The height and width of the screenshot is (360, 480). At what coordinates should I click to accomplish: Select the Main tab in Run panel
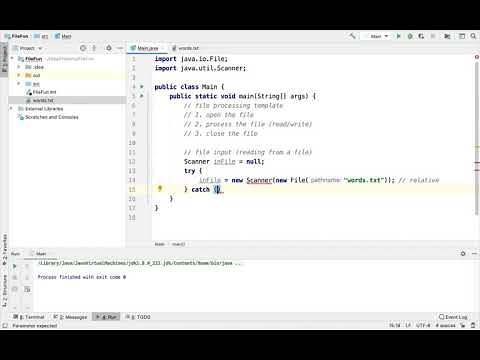39,254
